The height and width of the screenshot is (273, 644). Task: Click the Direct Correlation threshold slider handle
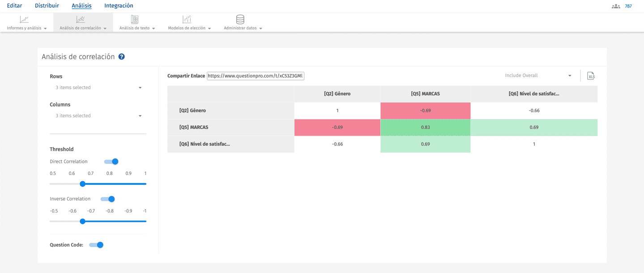[x=82, y=184]
